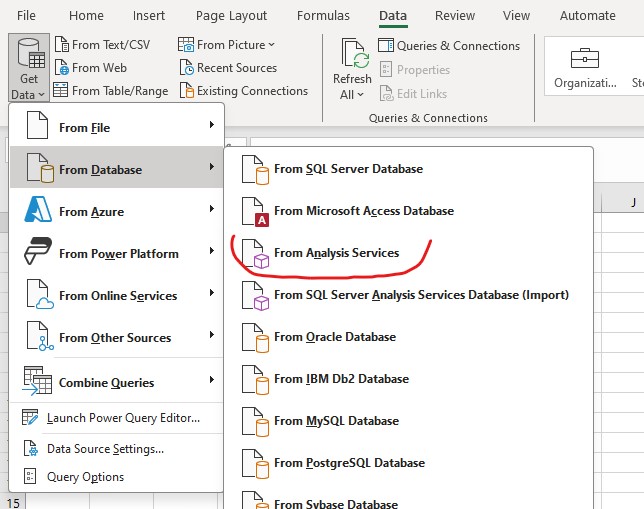Choose From Oracle Database
Image resolution: width=644 pixels, height=509 pixels.
409,337
